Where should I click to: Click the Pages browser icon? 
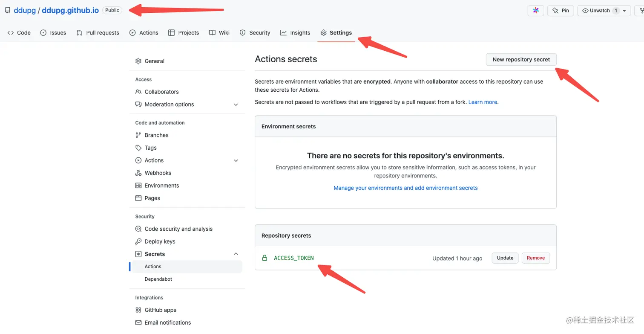pos(138,198)
